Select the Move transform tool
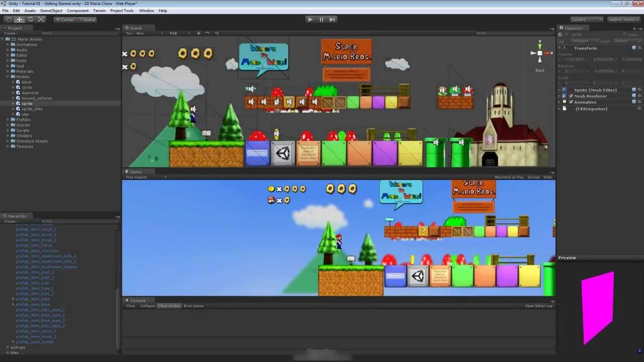 (x=19, y=19)
